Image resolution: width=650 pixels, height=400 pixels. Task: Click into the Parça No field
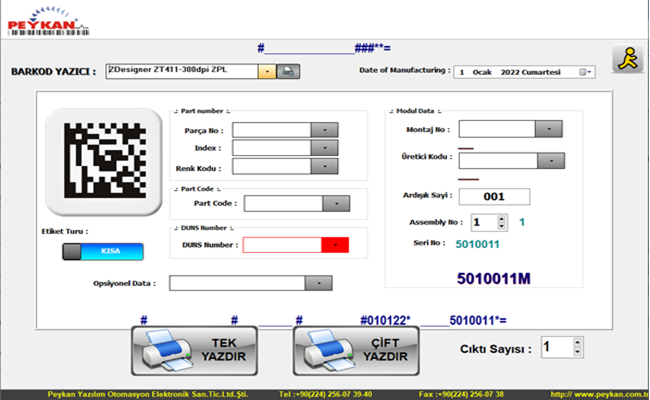point(272,130)
